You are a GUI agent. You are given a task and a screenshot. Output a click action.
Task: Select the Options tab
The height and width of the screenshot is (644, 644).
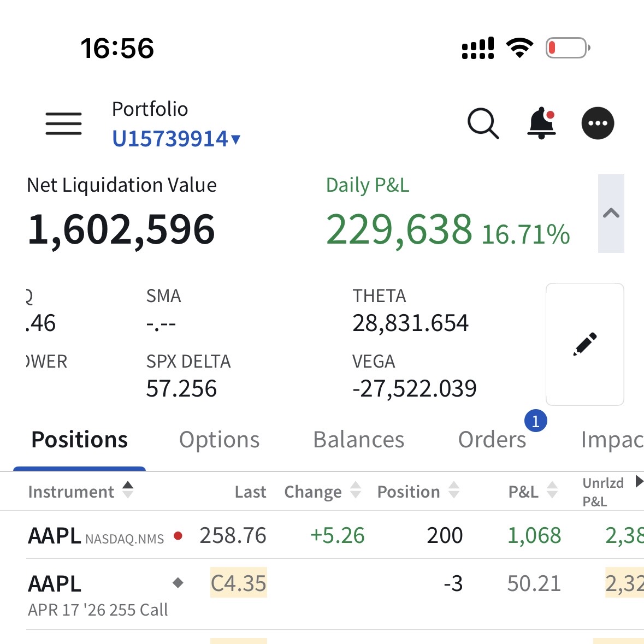[x=218, y=439]
